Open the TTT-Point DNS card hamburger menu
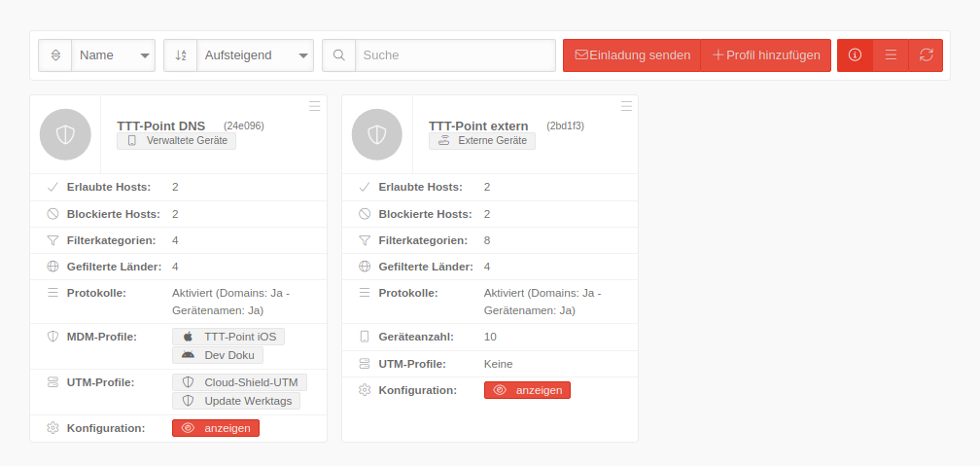The height and width of the screenshot is (466, 980). [314, 106]
